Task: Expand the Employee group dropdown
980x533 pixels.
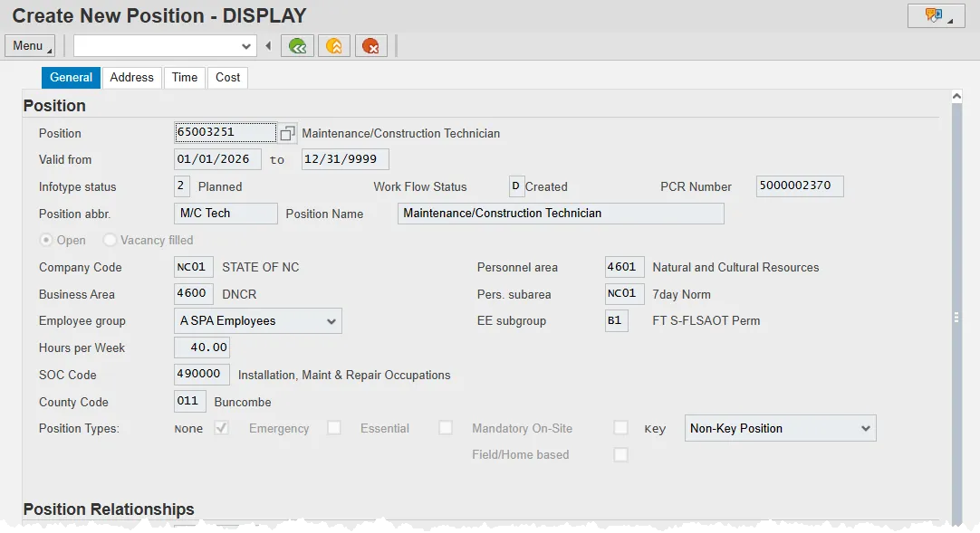Action: pyautogui.click(x=331, y=320)
